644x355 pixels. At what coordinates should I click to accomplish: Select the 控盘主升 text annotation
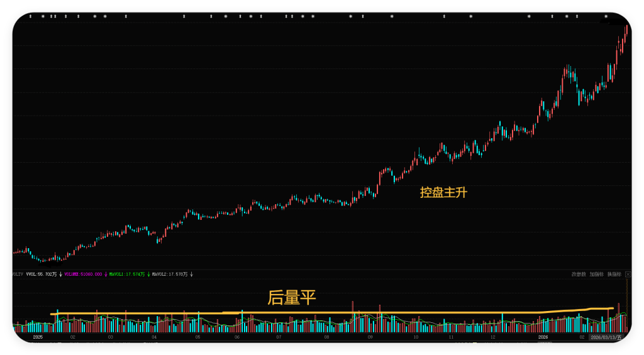[x=443, y=193]
